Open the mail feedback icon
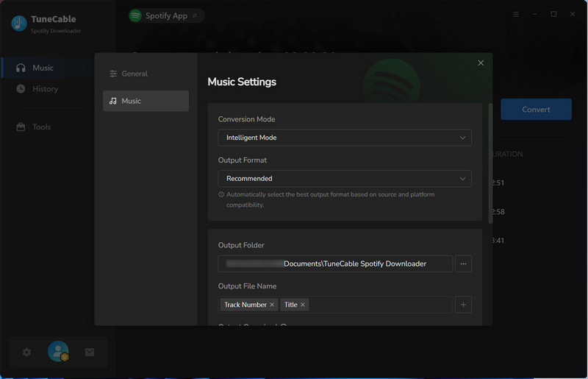 click(x=90, y=353)
